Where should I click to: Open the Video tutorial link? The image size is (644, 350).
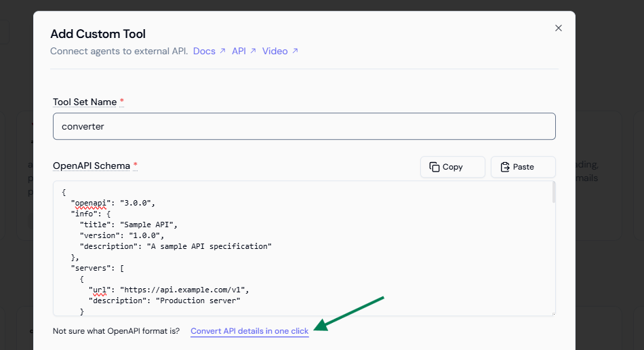[x=275, y=51]
